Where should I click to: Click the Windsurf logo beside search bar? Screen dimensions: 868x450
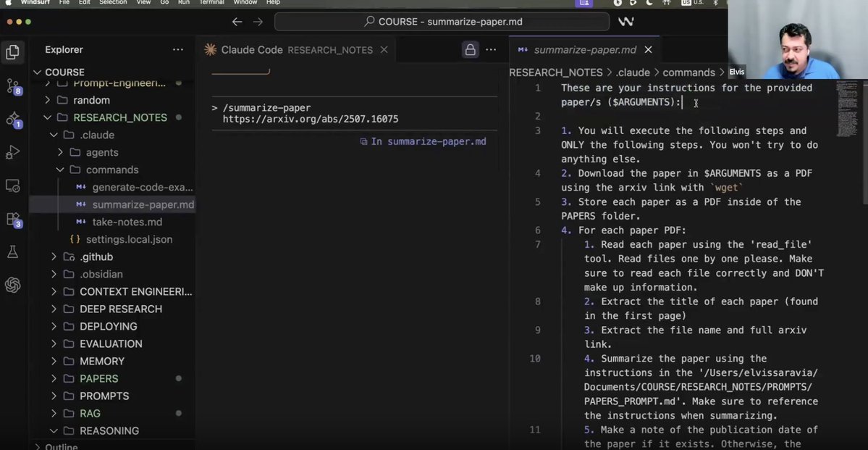[x=625, y=22]
